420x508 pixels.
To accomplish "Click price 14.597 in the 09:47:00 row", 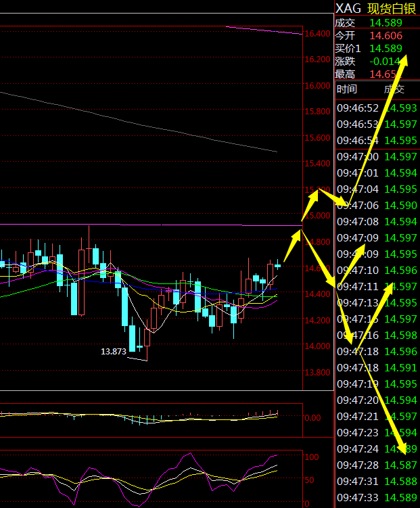I will tap(400, 157).
